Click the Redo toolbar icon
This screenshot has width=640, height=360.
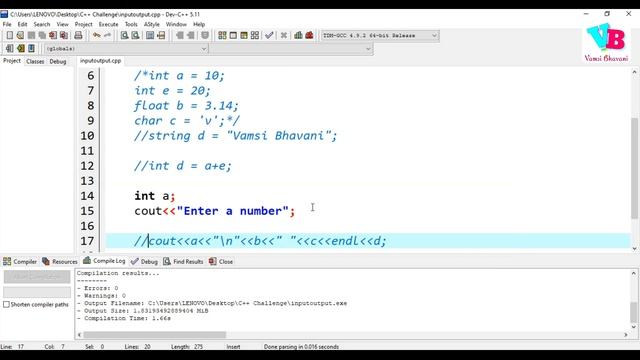coord(107,36)
